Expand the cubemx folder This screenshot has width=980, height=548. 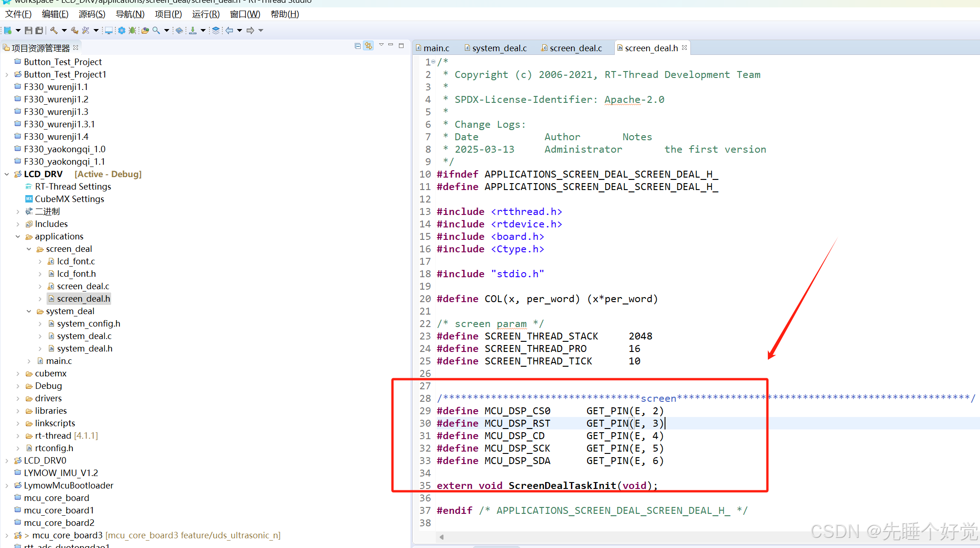[18, 374]
